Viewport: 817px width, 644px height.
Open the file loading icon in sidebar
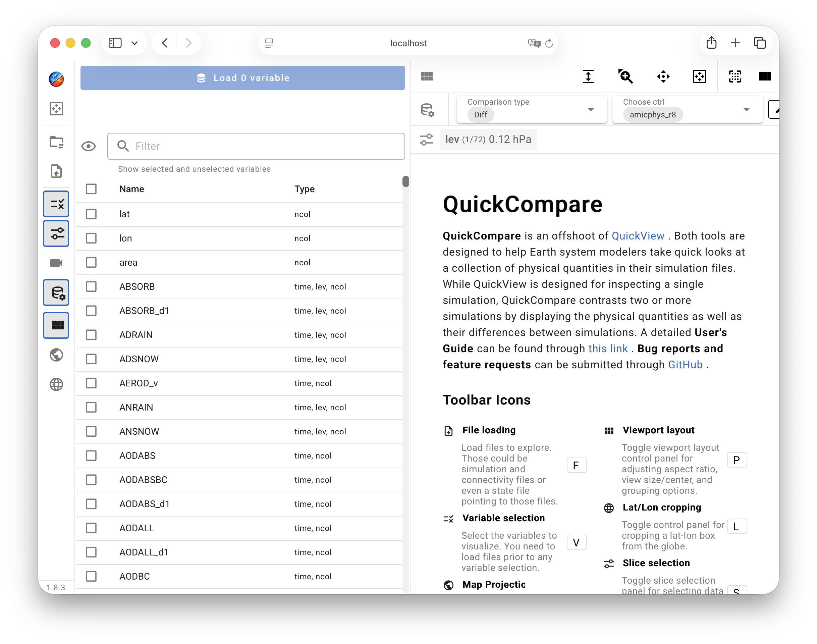pyautogui.click(x=56, y=171)
